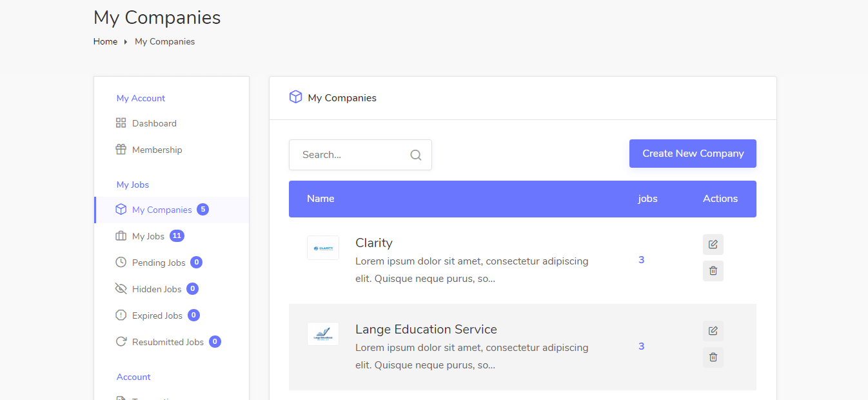Click the search magnifier icon
The height and width of the screenshot is (400, 868).
pos(416,155)
